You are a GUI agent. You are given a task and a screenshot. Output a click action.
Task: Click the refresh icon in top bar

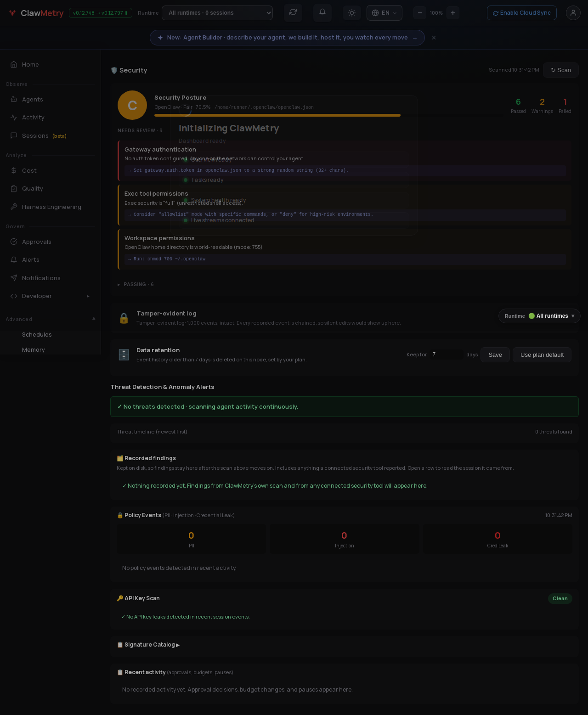[293, 13]
